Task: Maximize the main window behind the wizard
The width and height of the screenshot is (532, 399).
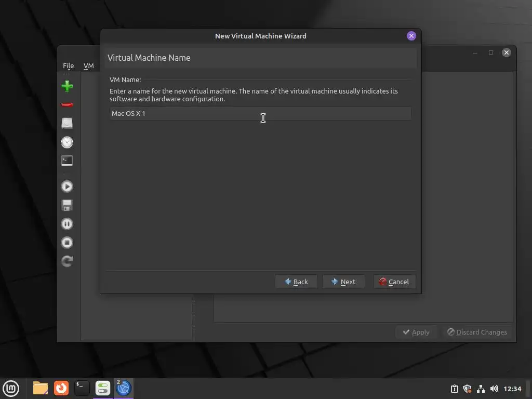Action: [490, 52]
